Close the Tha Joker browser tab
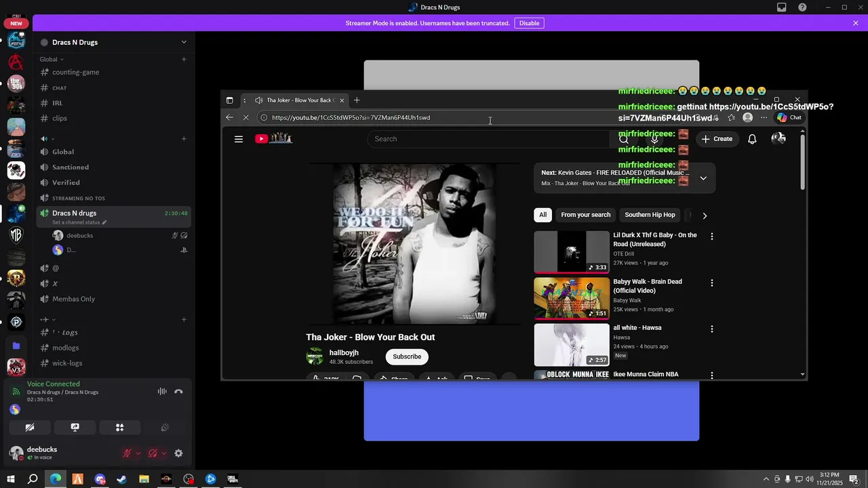Screen dimensions: 868x488 [x=342, y=100]
